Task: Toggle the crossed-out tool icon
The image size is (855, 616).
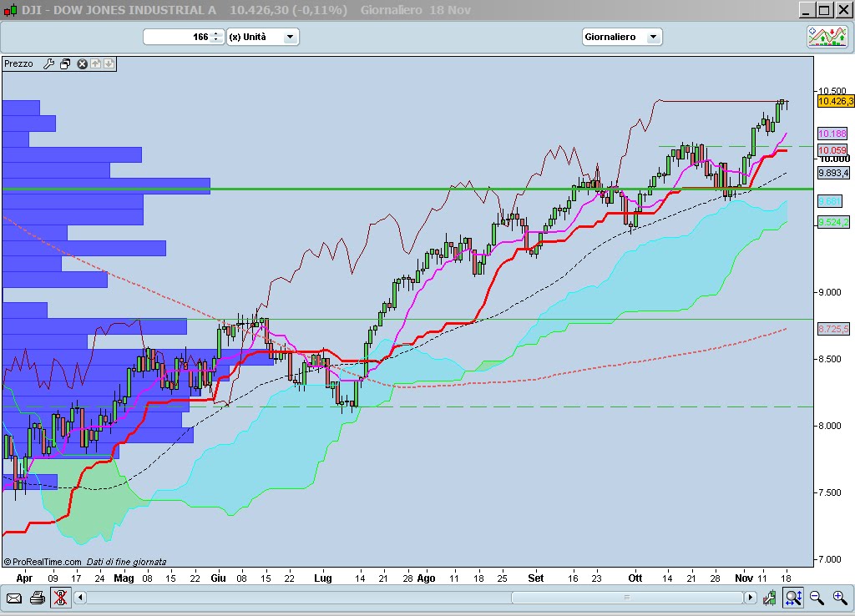Action: click(60, 598)
